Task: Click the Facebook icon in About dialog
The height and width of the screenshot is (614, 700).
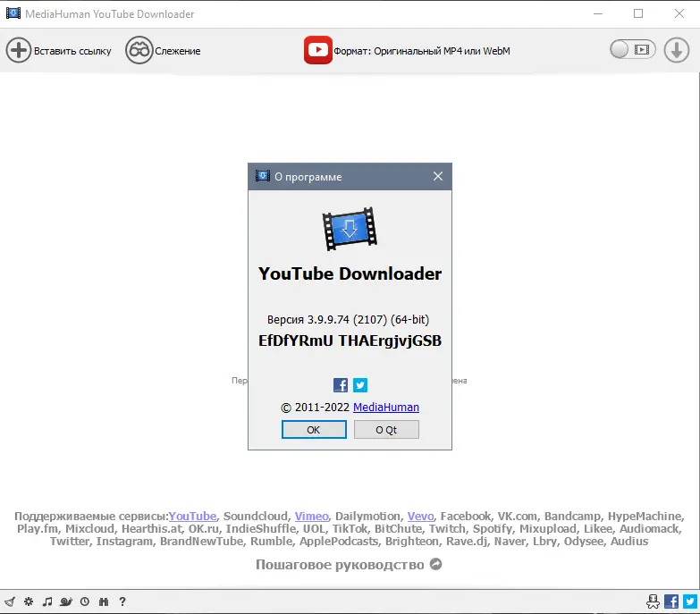Action: click(341, 385)
